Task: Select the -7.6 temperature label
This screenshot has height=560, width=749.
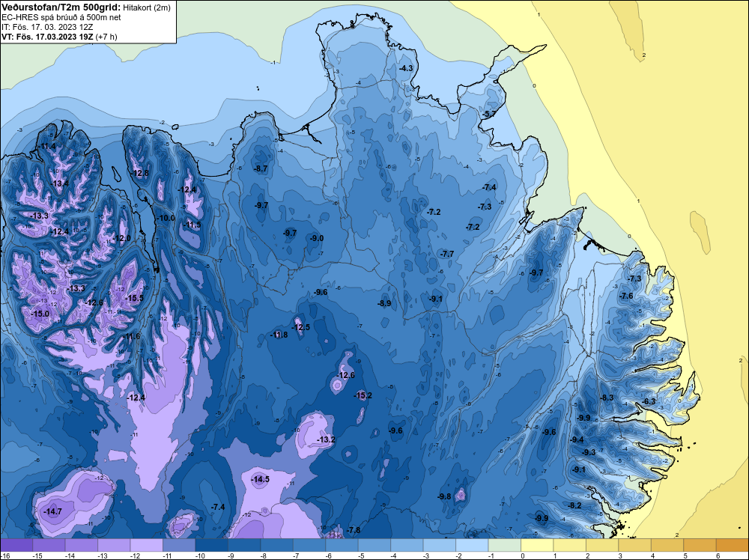Action: (x=627, y=296)
